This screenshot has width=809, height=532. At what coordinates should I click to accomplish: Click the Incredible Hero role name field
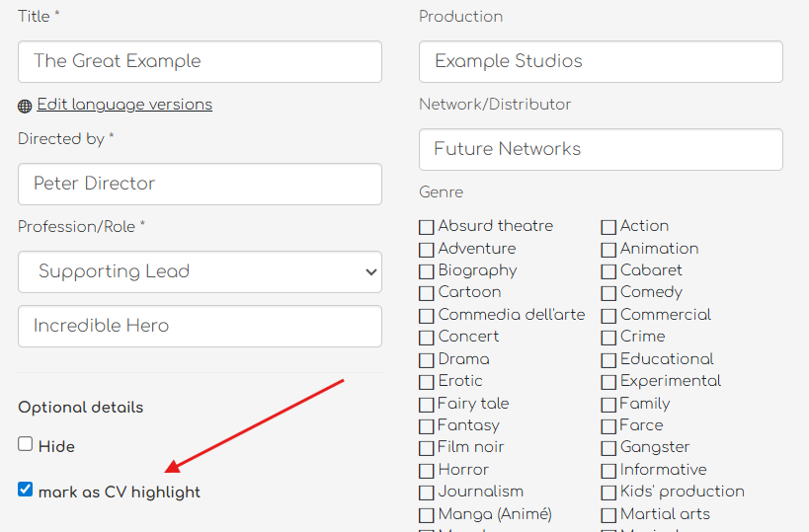(x=200, y=326)
